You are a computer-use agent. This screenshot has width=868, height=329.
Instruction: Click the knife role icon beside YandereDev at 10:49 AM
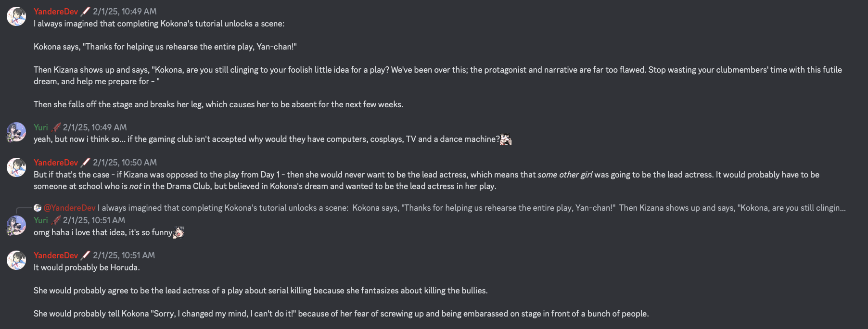[x=85, y=12]
